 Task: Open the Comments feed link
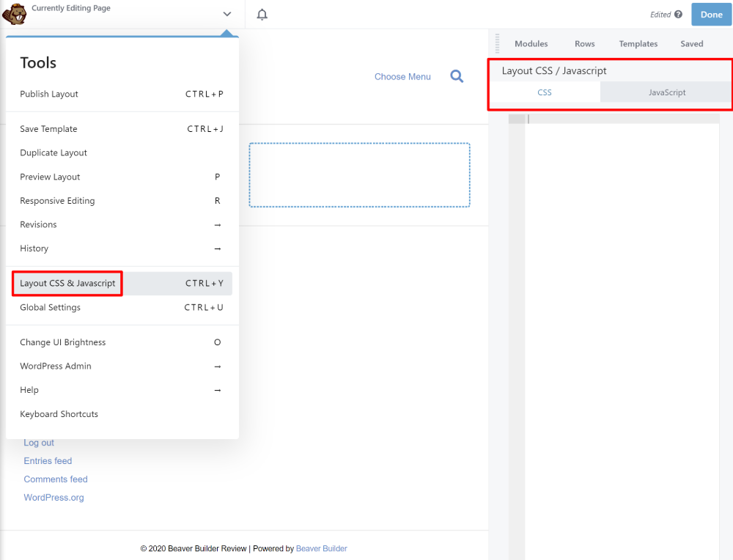tap(56, 479)
